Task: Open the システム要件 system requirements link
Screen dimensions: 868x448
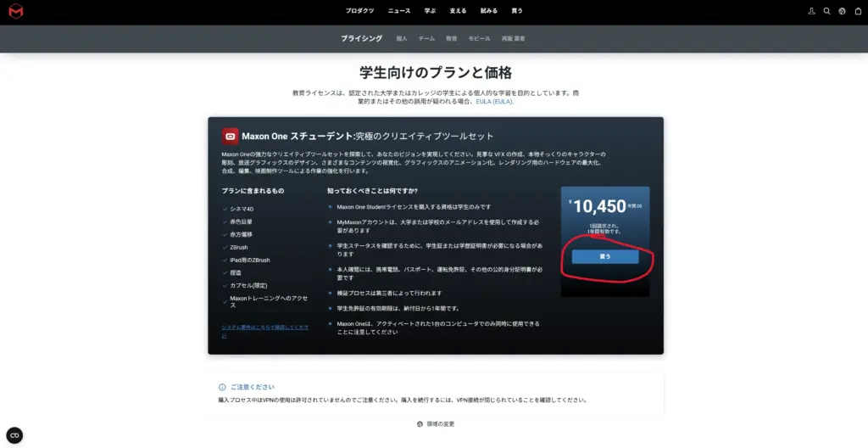Action: pos(265,332)
